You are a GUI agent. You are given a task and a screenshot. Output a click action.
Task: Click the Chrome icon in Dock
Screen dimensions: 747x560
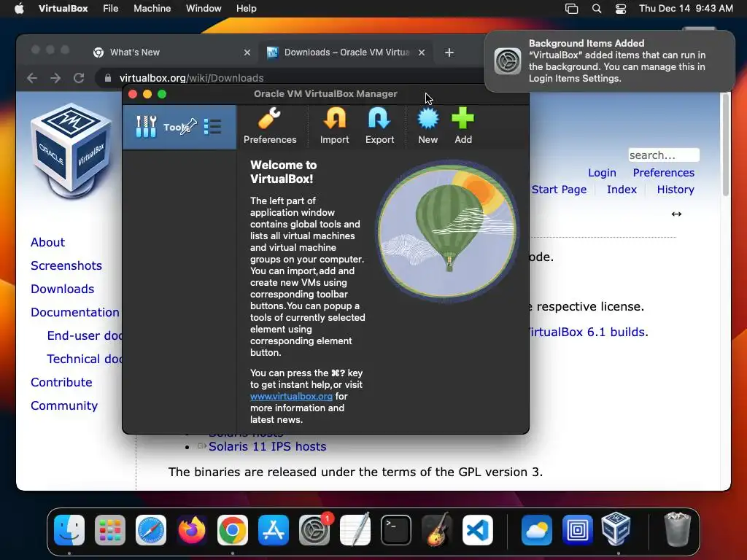tap(233, 530)
